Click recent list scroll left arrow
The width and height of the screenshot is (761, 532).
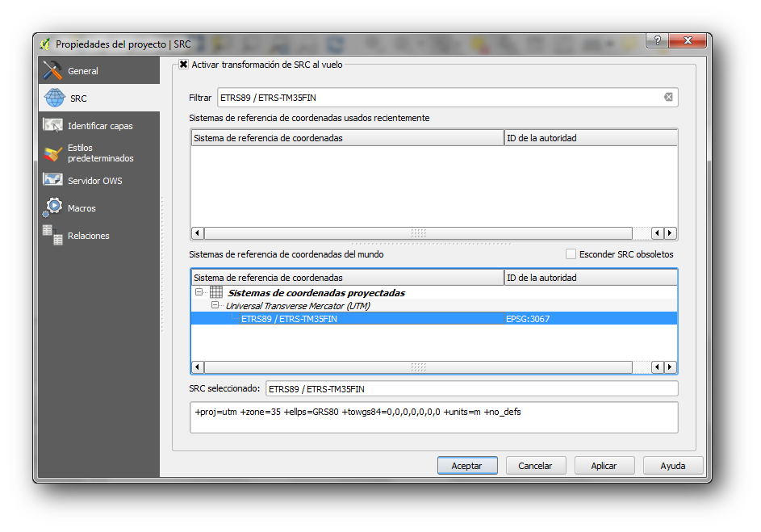[x=197, y=233]
